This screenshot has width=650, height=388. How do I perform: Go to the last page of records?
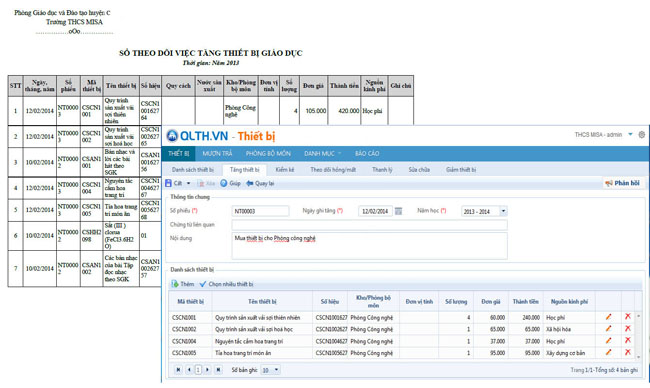(218, 369)
